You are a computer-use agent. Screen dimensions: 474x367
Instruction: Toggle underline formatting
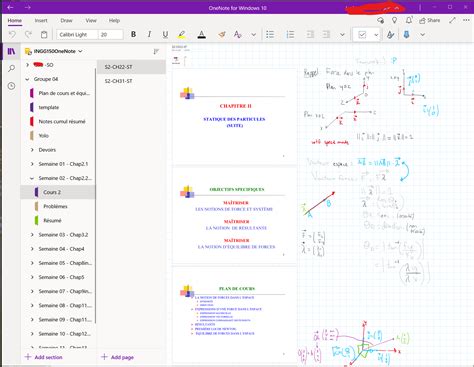165,34
